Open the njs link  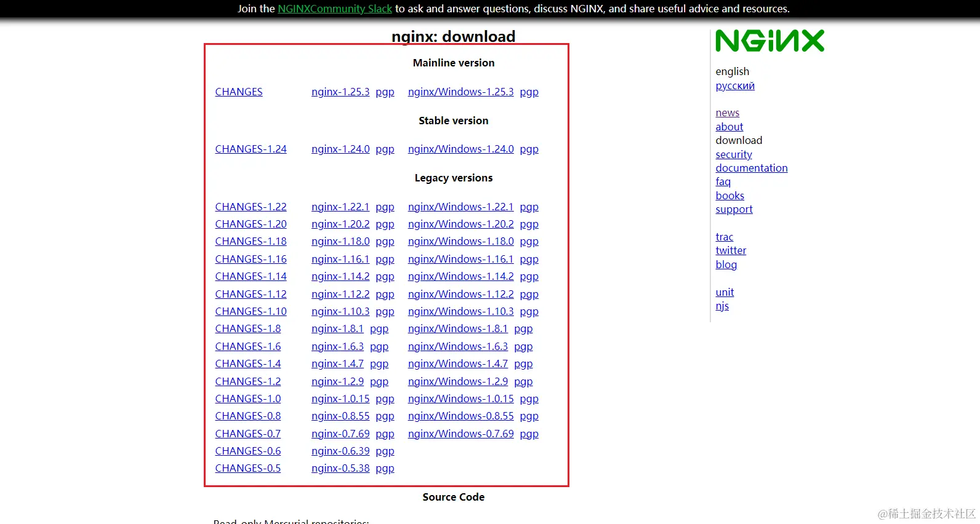(722, 306)
